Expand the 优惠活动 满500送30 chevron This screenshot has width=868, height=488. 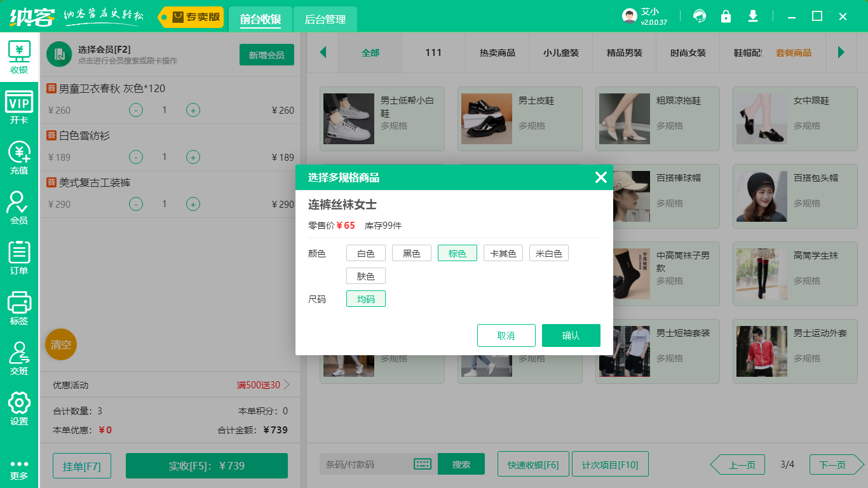tap(287, 384)
